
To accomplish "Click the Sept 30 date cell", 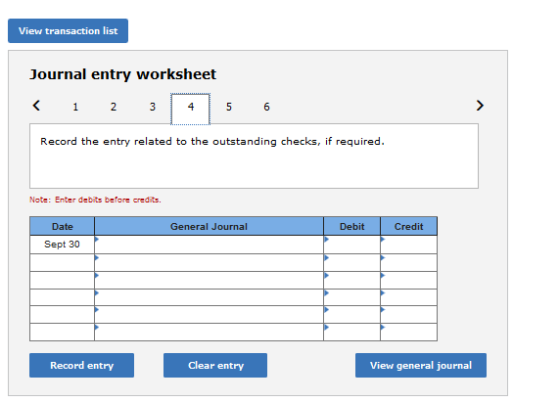I will click(62, 245).
